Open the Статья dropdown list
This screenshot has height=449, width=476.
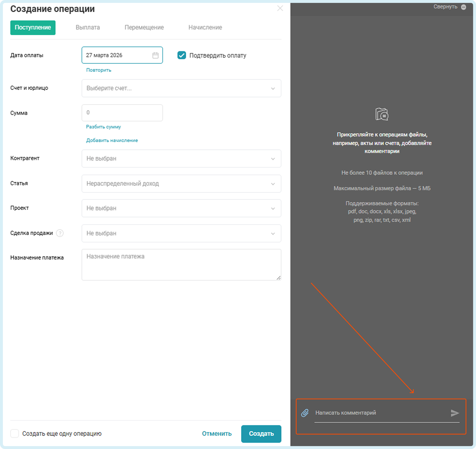[181, 184]
